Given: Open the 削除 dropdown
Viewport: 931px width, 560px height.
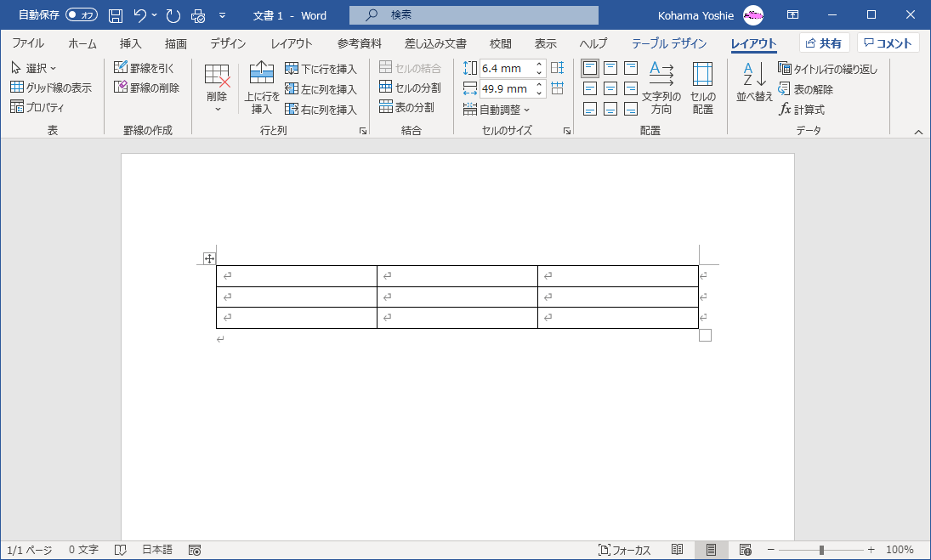Looking at the screenshot, I should [217, 89].
